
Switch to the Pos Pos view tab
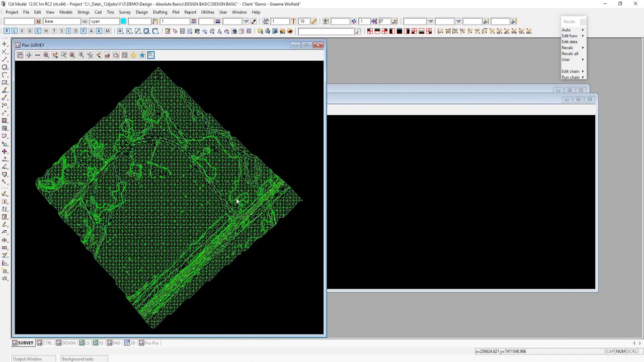[148, 343]
